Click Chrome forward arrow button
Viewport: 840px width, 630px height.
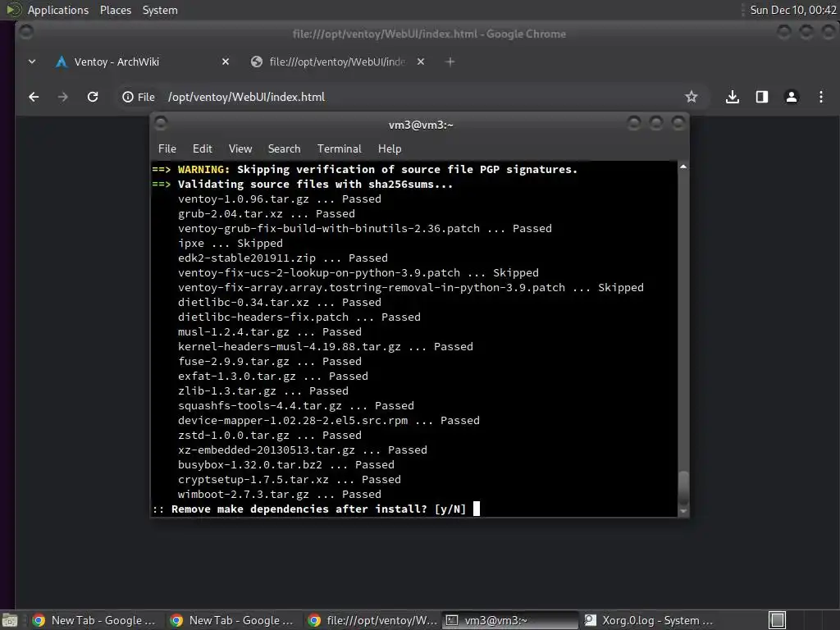point(63,97)
